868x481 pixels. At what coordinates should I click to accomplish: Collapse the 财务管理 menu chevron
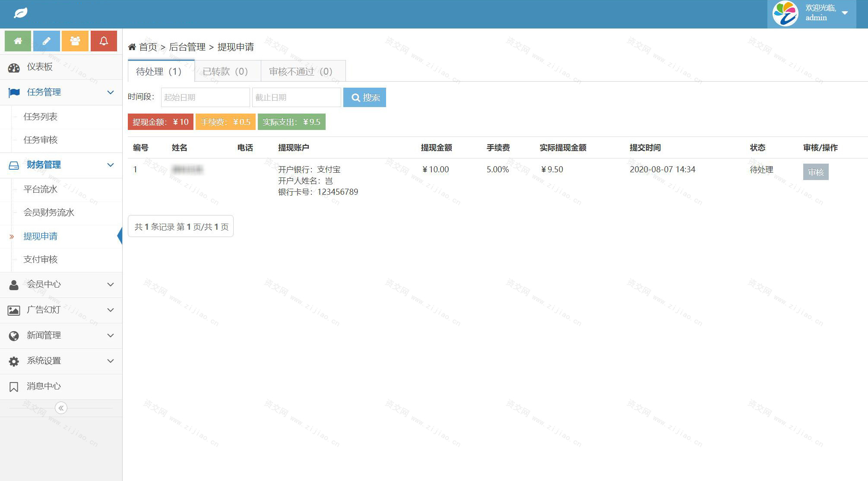tap(111, 165)
